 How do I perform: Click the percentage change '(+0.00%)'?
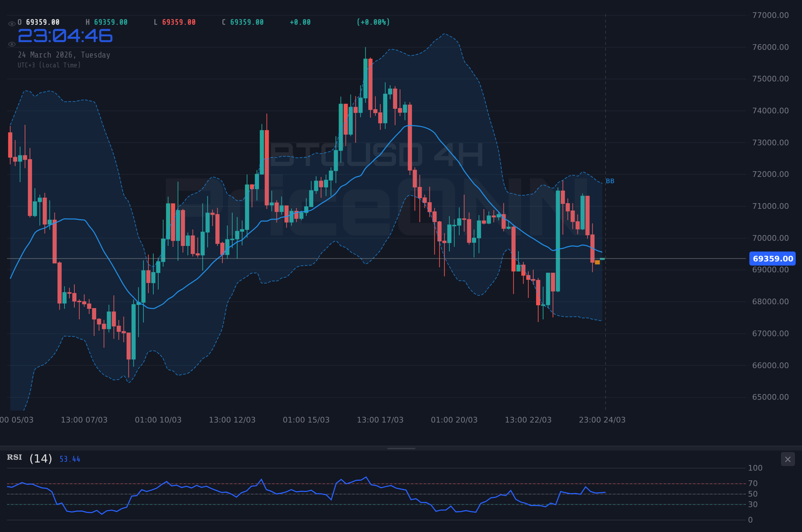pos(373,22)
